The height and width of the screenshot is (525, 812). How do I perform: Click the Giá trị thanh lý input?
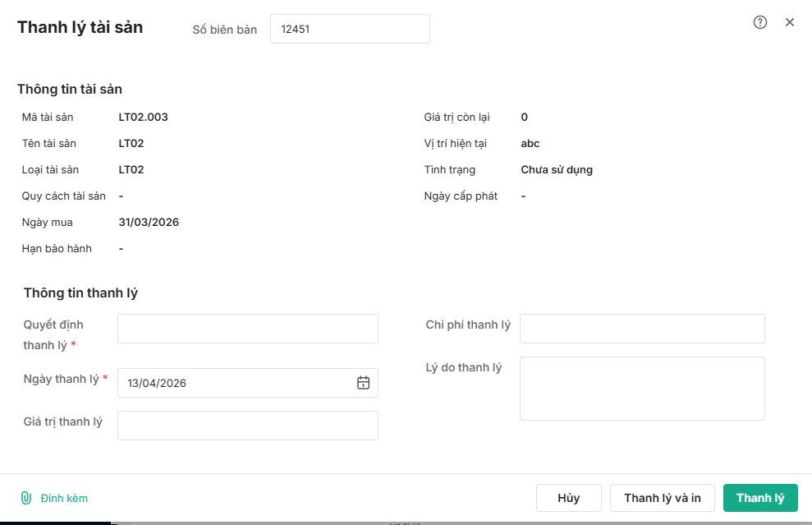(247, 426)
